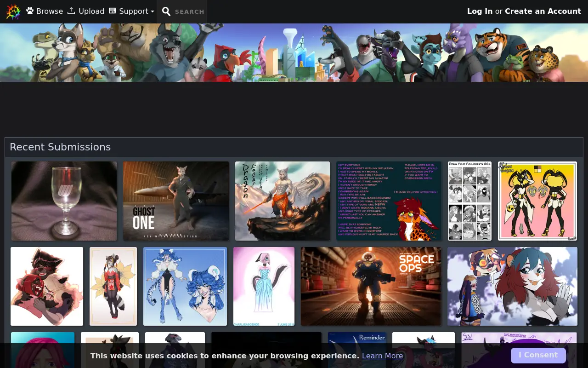
Task: Click the Log In link
Action: click(480, 11)
